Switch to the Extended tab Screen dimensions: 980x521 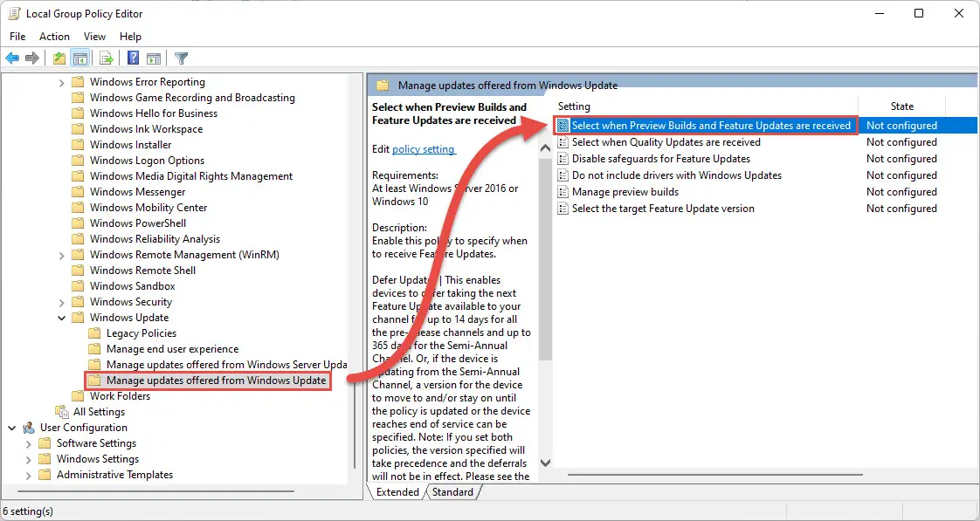pyautogui.click(x=397, y=492)
